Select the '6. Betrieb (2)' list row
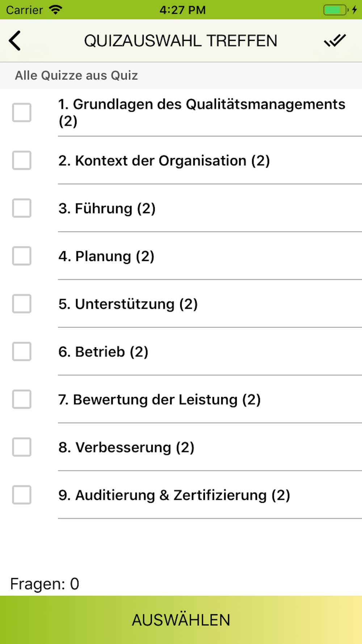Image resolution: width=362 pixels, height=644 pixels. 181,352
